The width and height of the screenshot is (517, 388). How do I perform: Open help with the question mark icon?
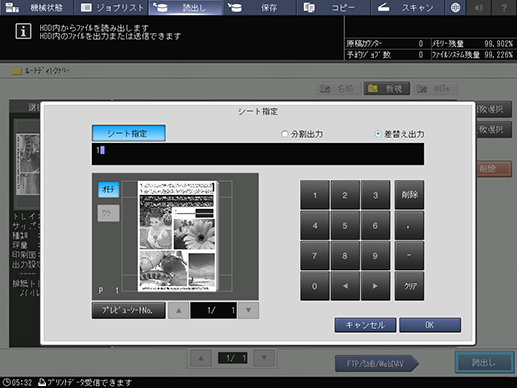click(x=504, y=7)
